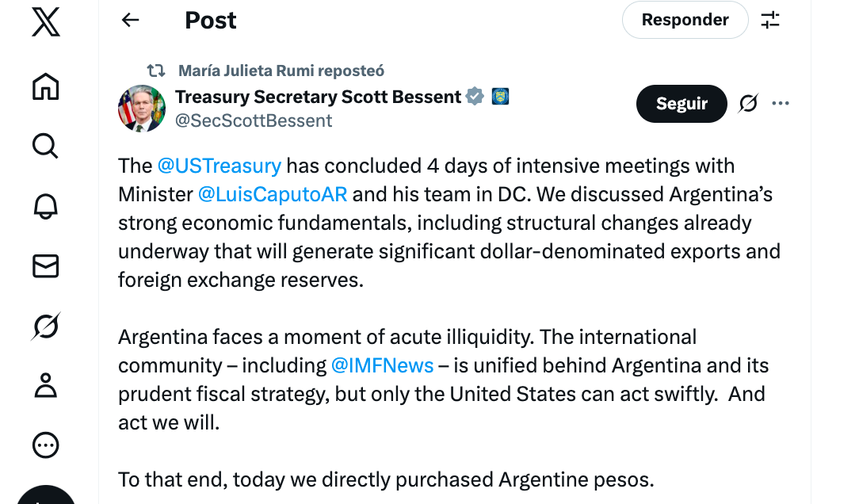Open Grok icon in sidebar
Image resolution: width=859 pixels, height=504 pixels.
(46, 326)
